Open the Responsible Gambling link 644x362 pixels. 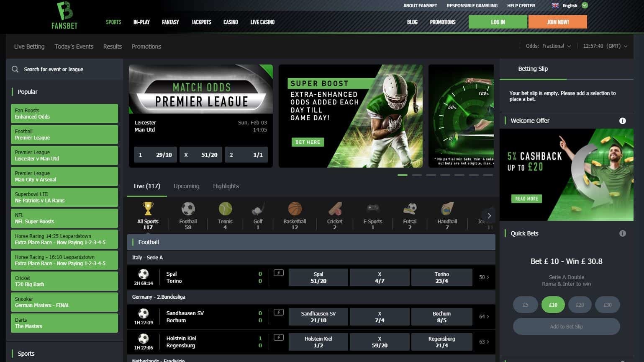click(x=472, y=5)
